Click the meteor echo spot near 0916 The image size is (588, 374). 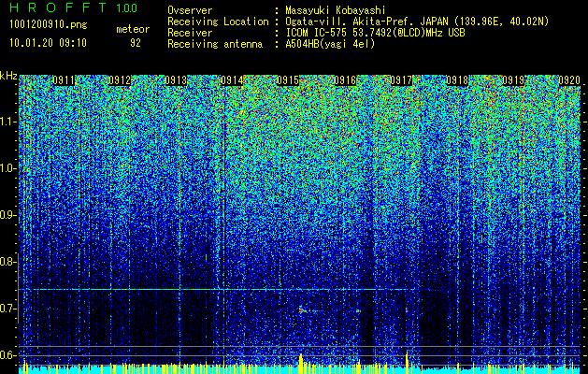(x=358, y=311)
